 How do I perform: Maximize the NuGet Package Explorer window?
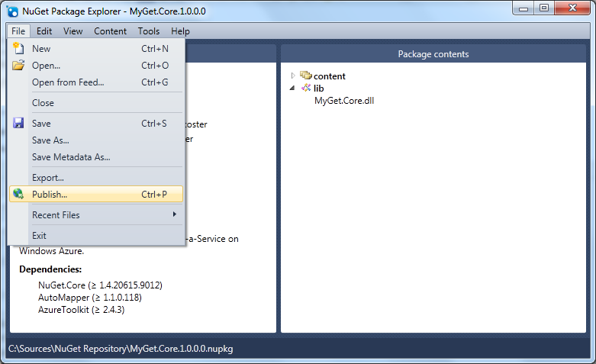coord(544,8)
